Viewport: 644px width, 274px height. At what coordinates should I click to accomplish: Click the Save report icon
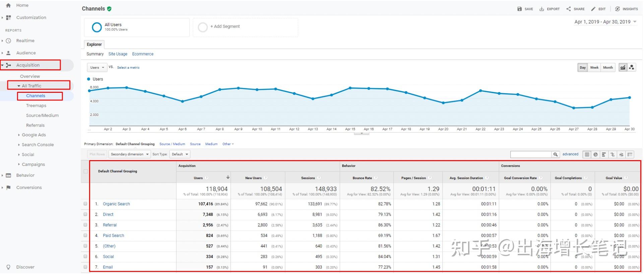point(519,9)
